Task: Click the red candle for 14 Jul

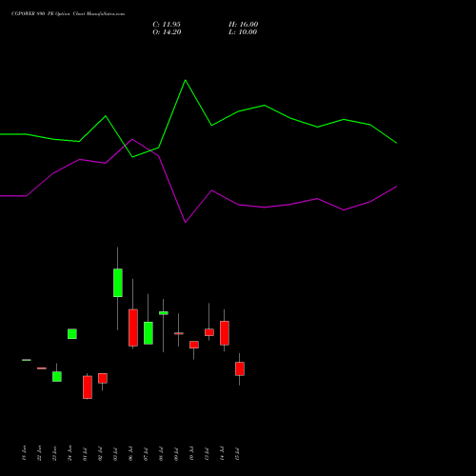Action: [225, 333]
